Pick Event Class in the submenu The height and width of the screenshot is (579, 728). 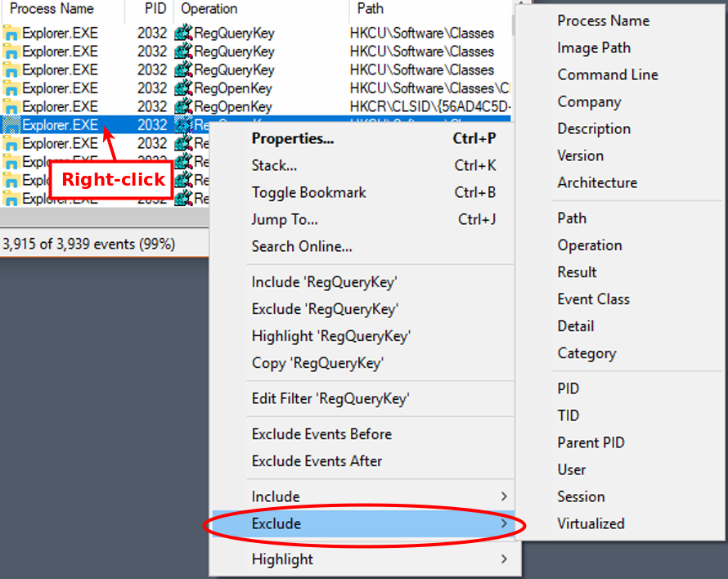click(x=593, y=299)
